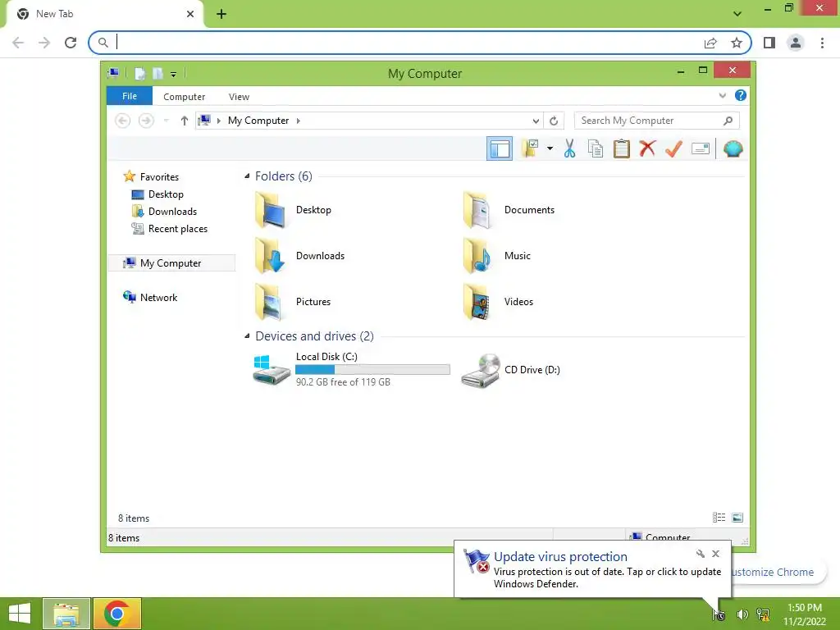Select the Local Disk (C:) drive
840x630 pixels.
coord(351,370)
